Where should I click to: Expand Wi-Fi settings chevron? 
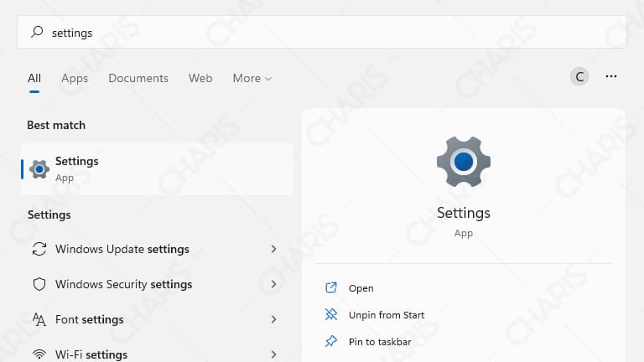(274, 354)
